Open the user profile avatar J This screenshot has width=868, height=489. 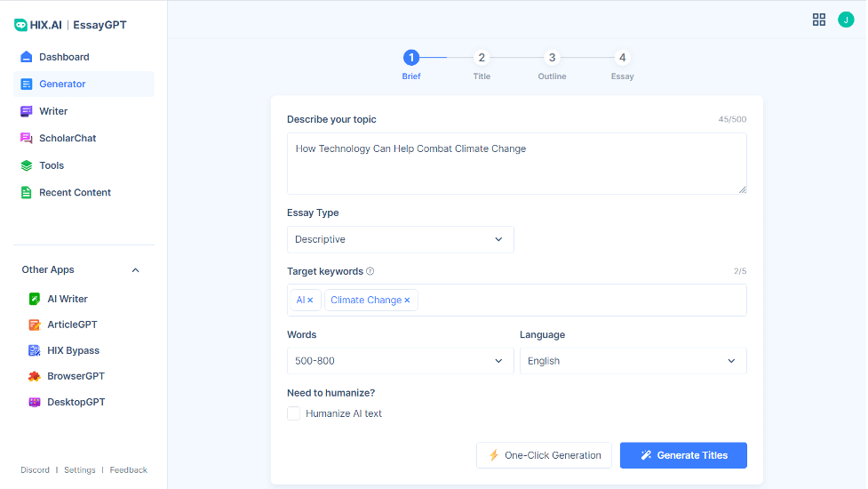845,20
